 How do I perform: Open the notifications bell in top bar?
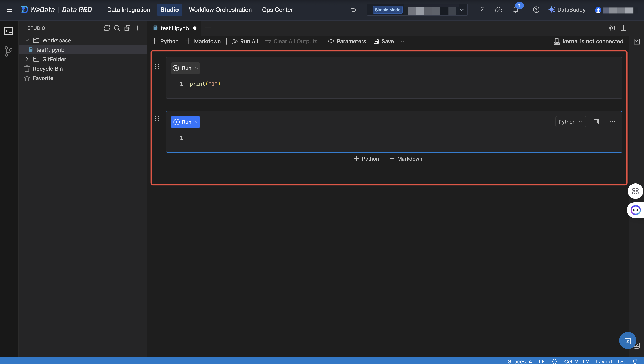515,10
